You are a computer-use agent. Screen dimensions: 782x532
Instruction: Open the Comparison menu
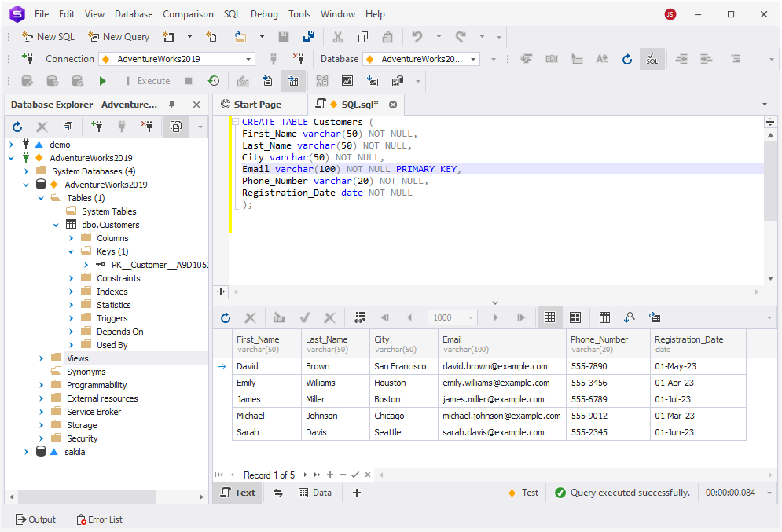pyautogui.click(x=188, y=13)
